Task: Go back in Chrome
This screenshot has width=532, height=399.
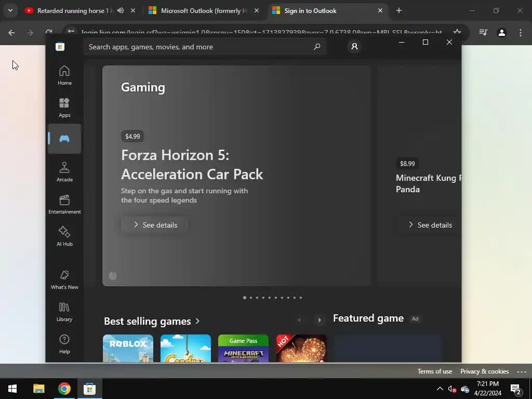Action: click(x=11, y=33)
